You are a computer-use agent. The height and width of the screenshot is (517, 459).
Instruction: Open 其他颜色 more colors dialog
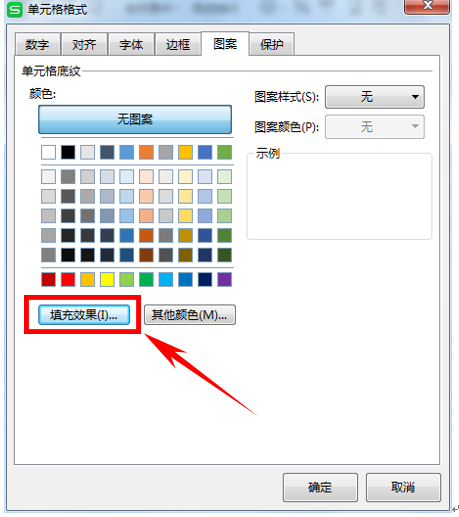190,315
